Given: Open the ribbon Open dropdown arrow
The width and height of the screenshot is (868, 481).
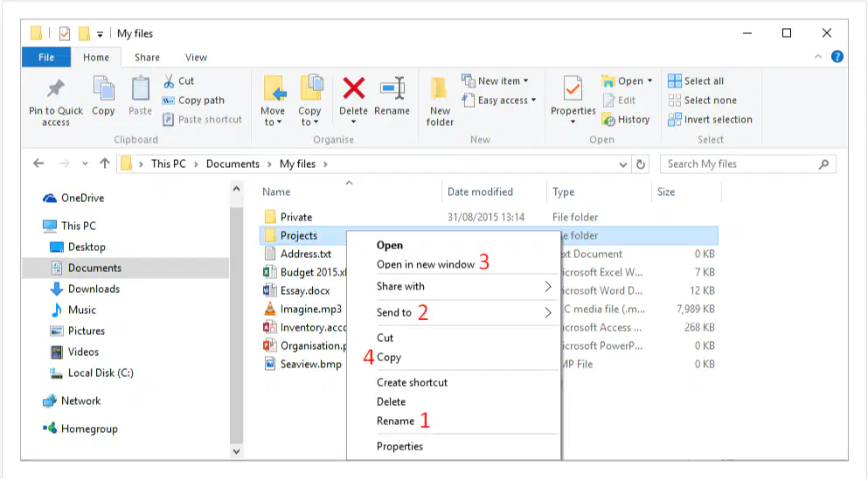Looking at the screenshot, I should click(649, 81).
